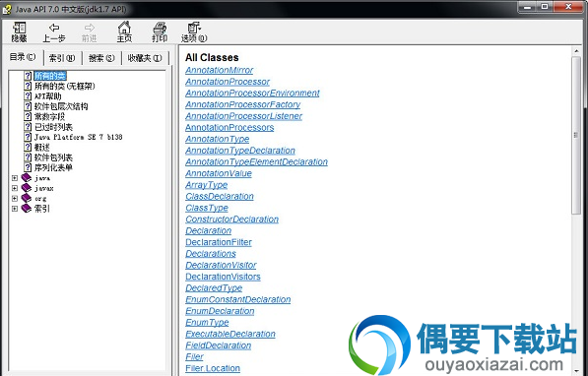The width and height of the screenshot is (588, 376).
Task: Open the FieldDeclaration link
Action: (x=219, y=345)
